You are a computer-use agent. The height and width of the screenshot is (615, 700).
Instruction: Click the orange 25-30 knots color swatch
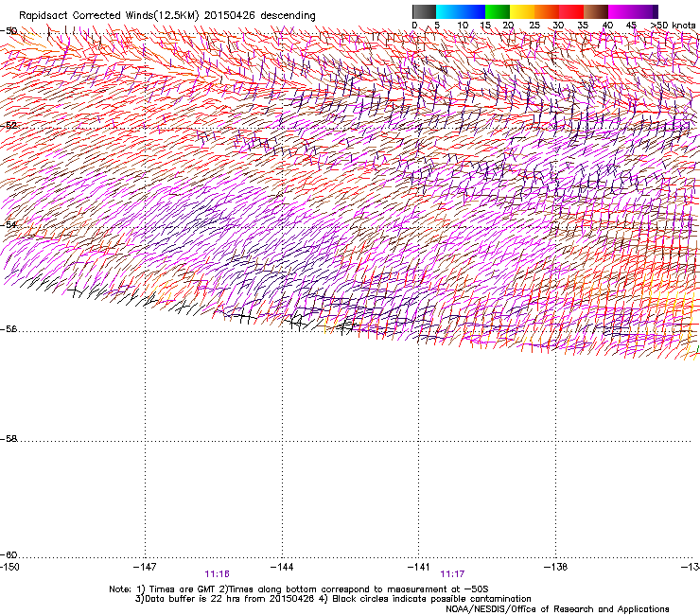547,11
